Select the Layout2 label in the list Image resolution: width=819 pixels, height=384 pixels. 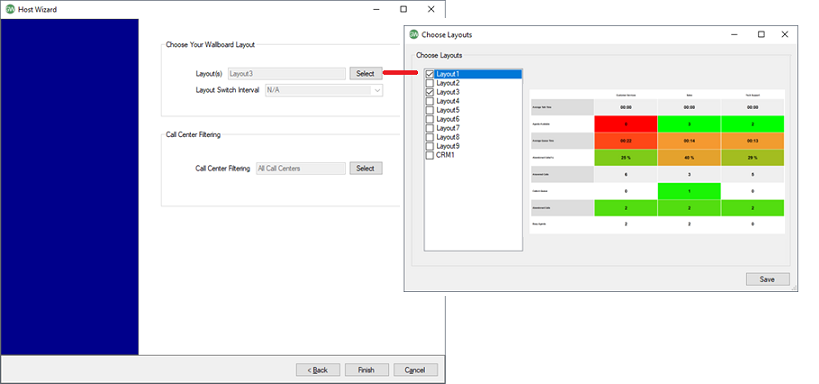448,83
